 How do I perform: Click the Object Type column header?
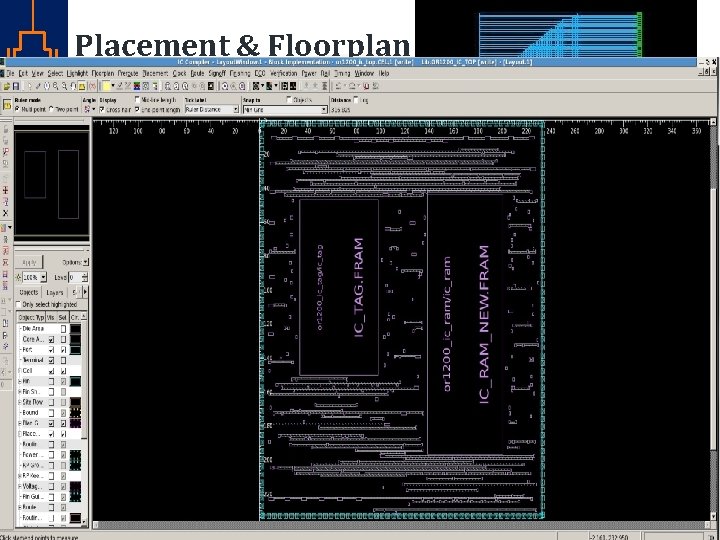pos(31,317)
